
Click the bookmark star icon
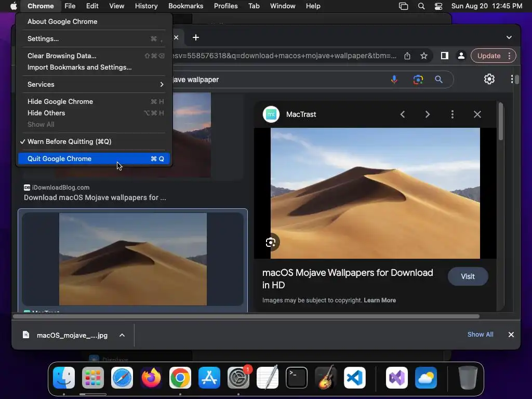[424, 56]
